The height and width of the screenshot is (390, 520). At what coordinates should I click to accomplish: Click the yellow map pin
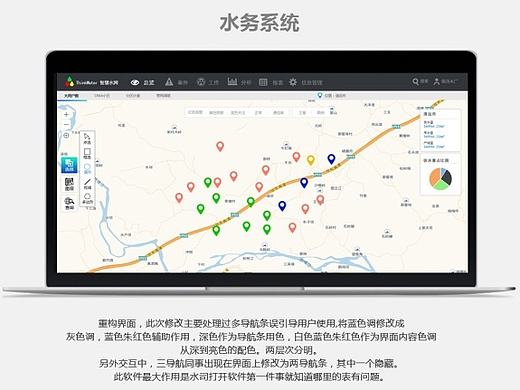(x=311, y=160)
